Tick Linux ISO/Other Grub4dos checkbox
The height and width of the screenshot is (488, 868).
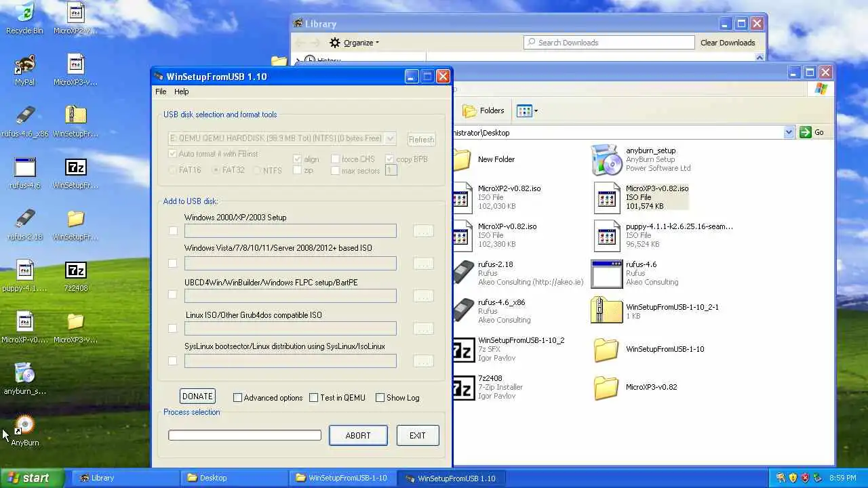click(173, 328)
